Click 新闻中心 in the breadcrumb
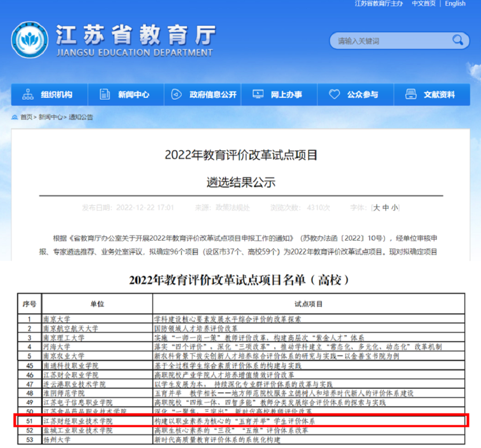Image resolution: width=481 pixels, height=448 pixels. [51, 117]
